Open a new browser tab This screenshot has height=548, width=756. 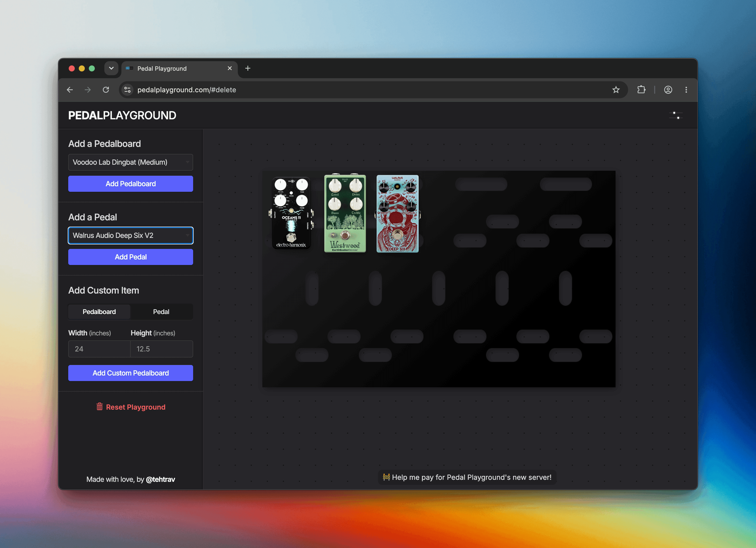pos(248,68)
